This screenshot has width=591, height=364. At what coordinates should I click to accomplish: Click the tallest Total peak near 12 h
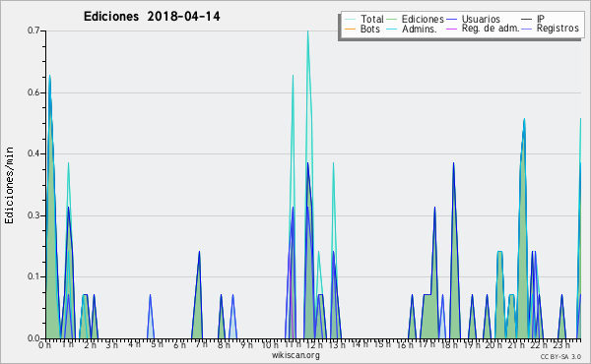coord(308,31)
